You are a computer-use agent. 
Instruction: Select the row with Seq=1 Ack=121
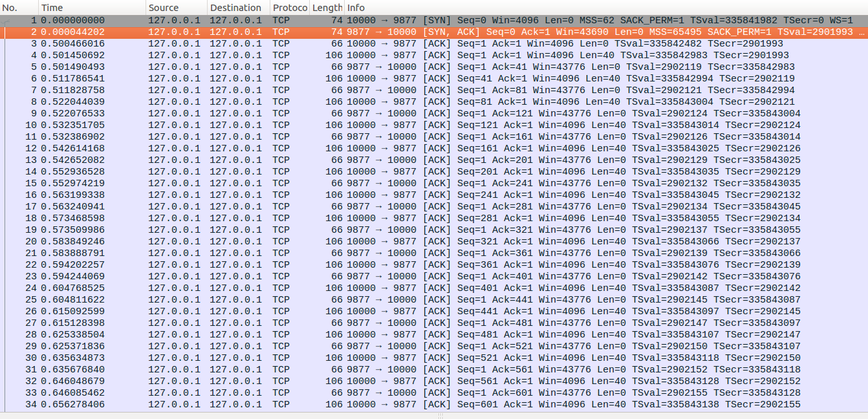434,113
